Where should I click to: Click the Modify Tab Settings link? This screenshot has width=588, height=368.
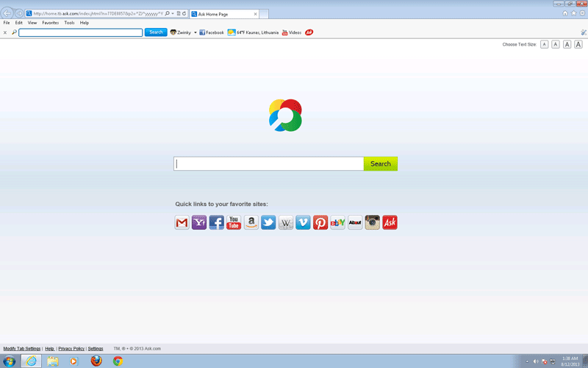[22, 348]
